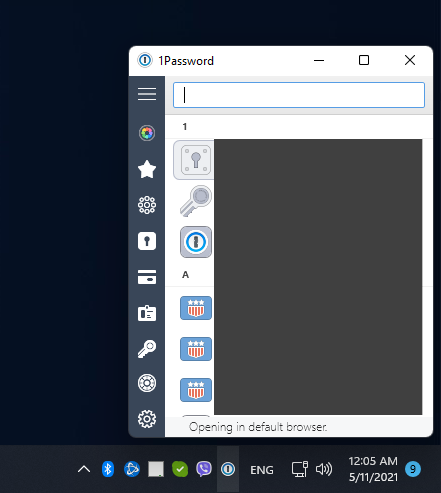Select the item with the 1Password logo icon

coord(196,242)
